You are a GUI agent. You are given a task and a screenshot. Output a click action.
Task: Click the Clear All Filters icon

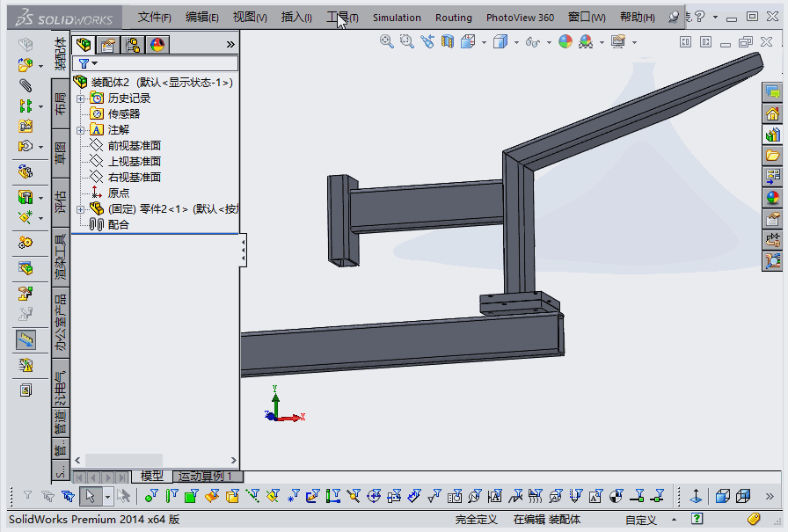[47, 496]
